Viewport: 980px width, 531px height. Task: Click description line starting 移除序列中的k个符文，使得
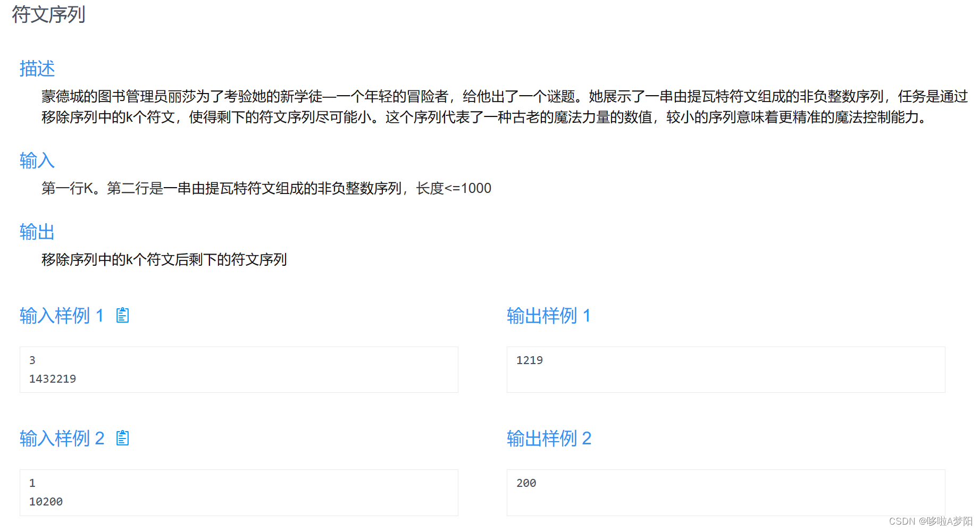484,117
